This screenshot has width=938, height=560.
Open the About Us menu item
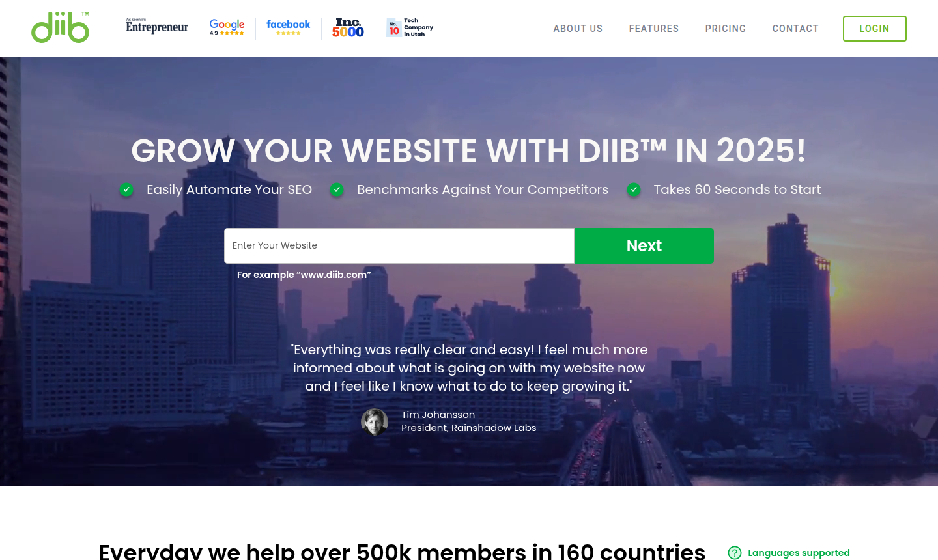[578, 29]
